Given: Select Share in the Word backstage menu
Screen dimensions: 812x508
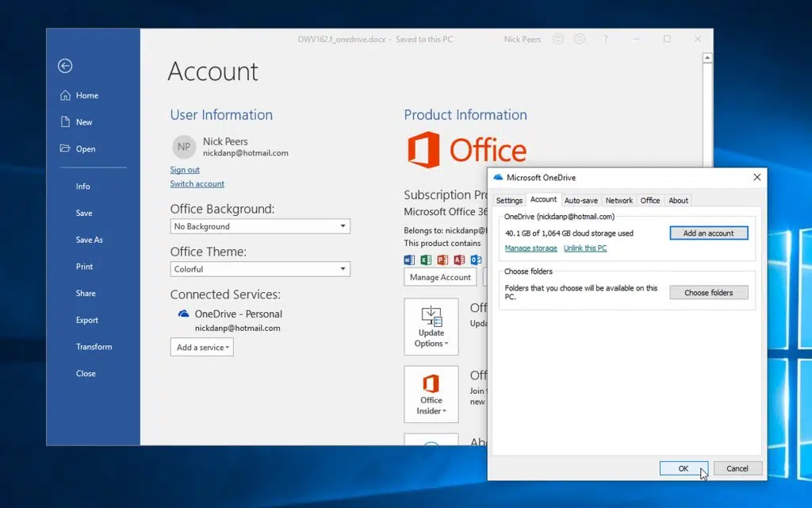Looking at the screenshot, I should (x=86, y=294).
